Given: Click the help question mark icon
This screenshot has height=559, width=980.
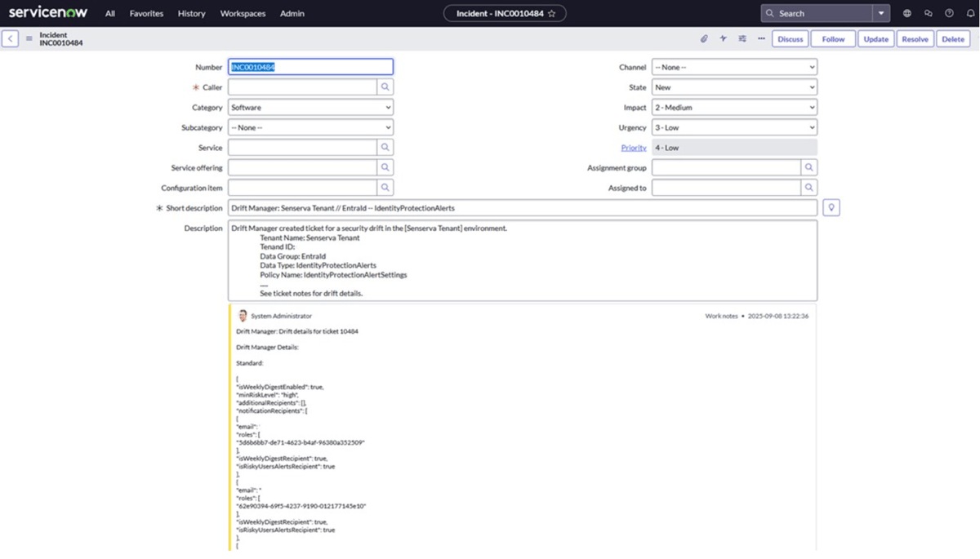Looking at the screenshot, I should point(949,13).
